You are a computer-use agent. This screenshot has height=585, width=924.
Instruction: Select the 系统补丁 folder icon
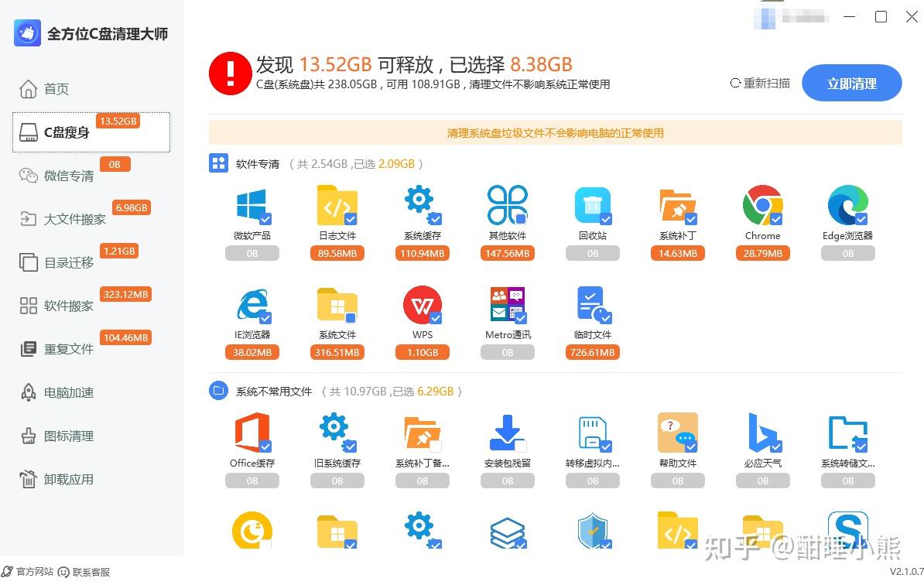coord(678,206)
